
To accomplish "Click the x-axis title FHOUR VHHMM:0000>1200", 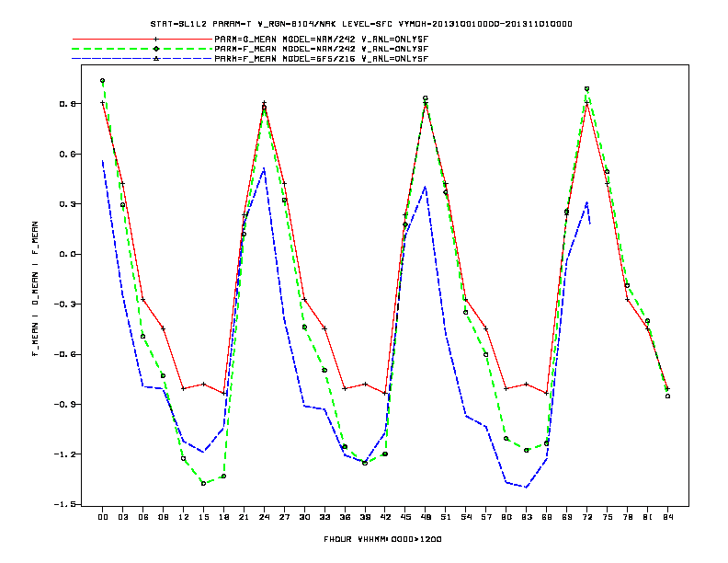I will [x=382, y=539].
